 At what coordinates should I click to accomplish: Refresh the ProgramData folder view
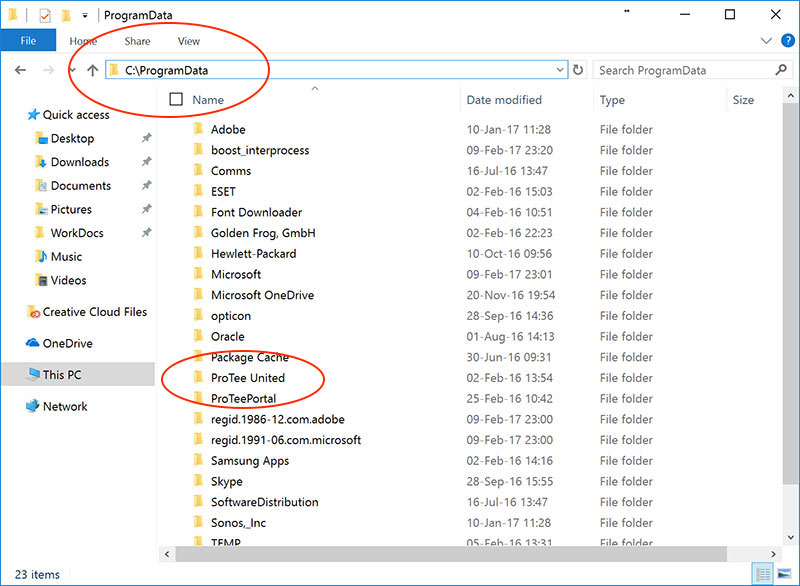point(578,69)
